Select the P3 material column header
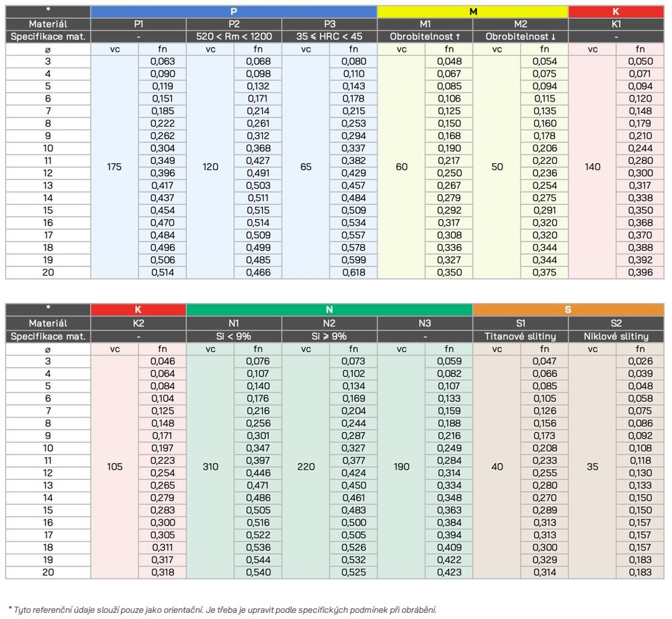Viewport: 672px width, 619px height. [329, 24]
